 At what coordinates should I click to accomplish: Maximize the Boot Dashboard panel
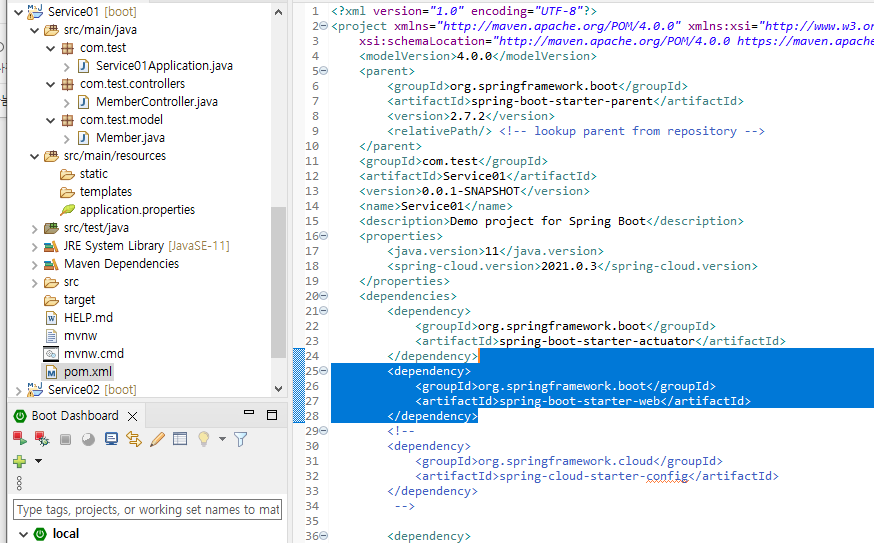click(x=272, y=415)
